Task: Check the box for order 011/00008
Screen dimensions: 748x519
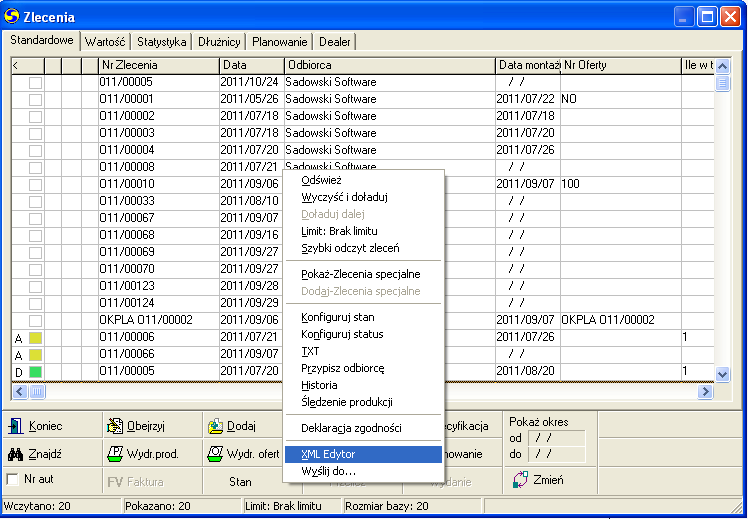Action: (35, 167)
